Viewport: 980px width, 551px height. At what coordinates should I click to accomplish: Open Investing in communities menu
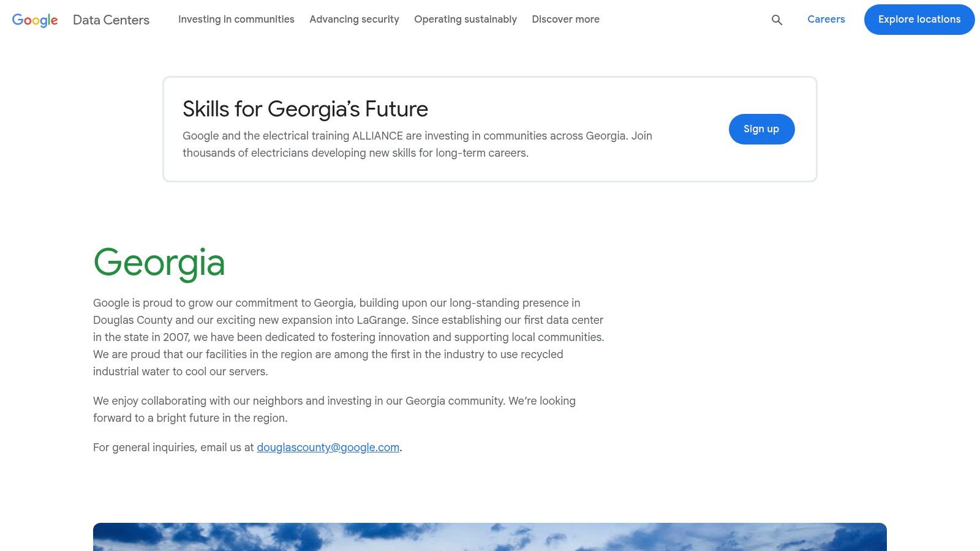coord(236,19)
